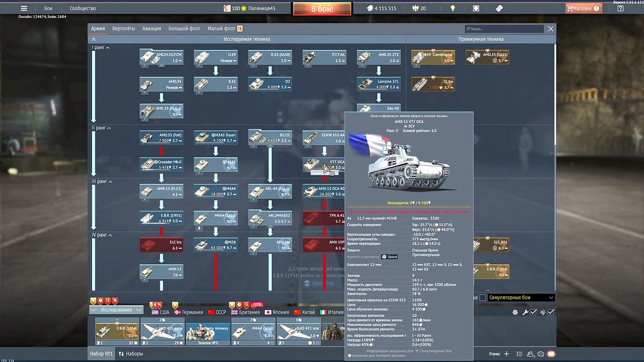Choose the США nation
The width and height of the screenshot is (644, 362).
tap(160, 312)
